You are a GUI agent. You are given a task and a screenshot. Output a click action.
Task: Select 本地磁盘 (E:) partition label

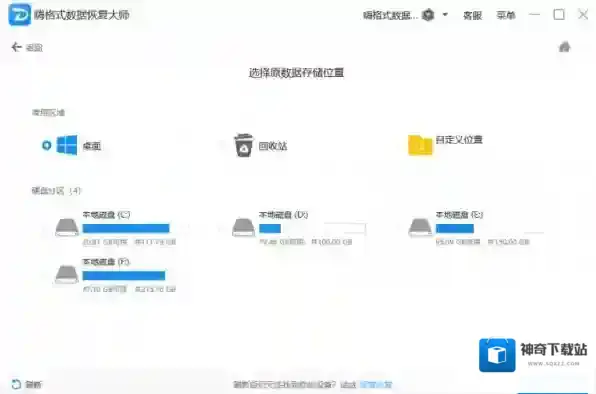coord(459,215)
